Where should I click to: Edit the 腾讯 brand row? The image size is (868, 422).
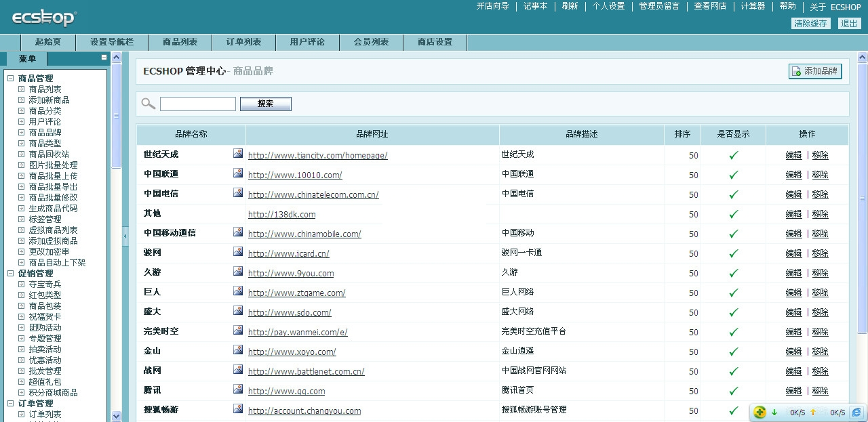[793, 391]
